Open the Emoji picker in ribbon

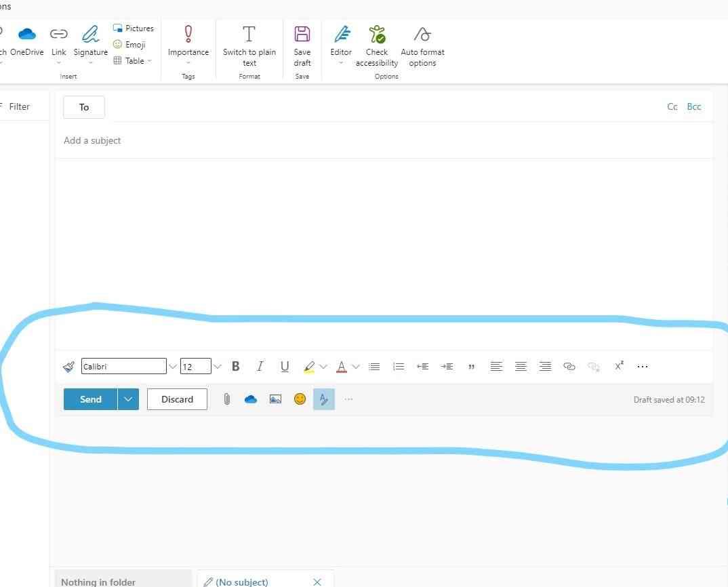point(129,45)
